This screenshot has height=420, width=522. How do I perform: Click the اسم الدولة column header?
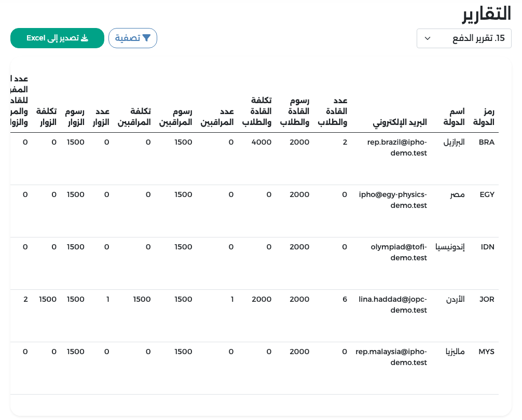coord(454,117)
